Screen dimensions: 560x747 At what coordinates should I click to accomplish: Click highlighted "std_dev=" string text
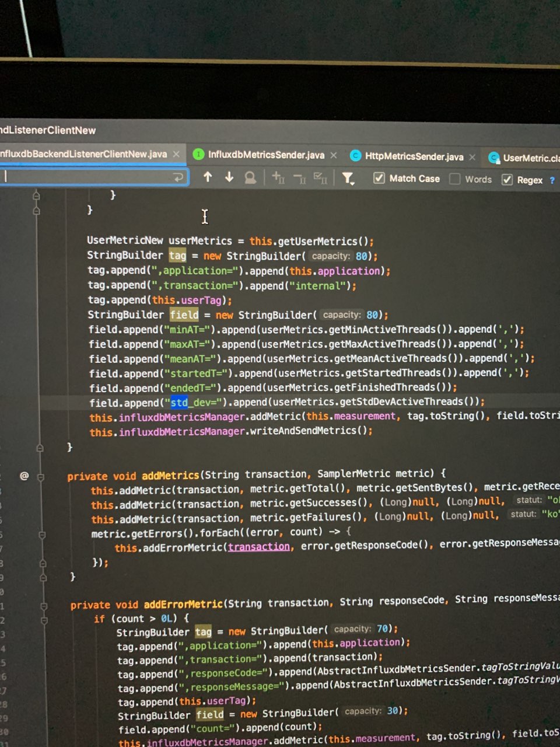[x=195, y=403]
